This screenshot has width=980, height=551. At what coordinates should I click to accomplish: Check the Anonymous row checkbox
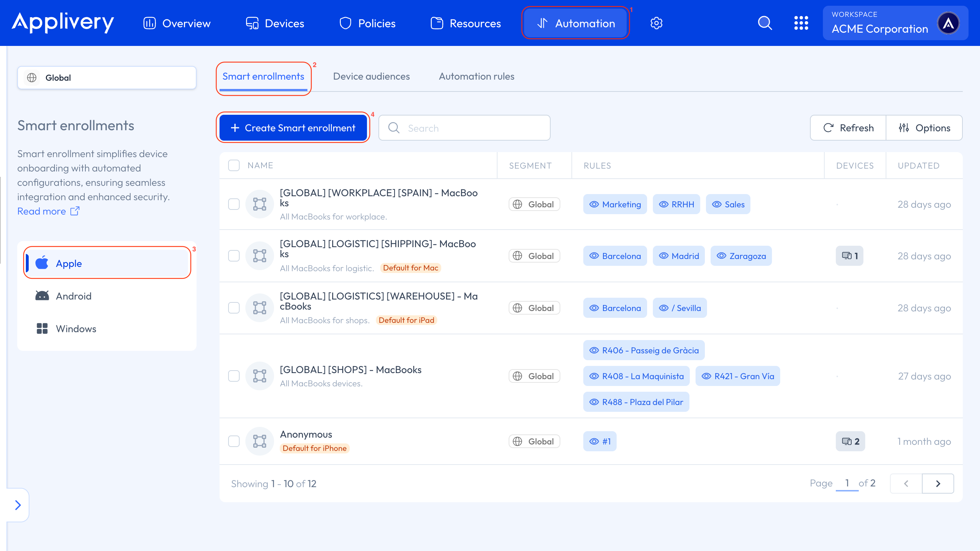coord(234,441)
